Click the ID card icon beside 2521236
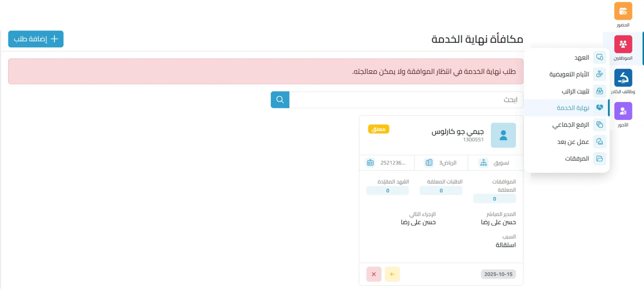Screen dimensions: 644x293 click(x=370, y=163)
